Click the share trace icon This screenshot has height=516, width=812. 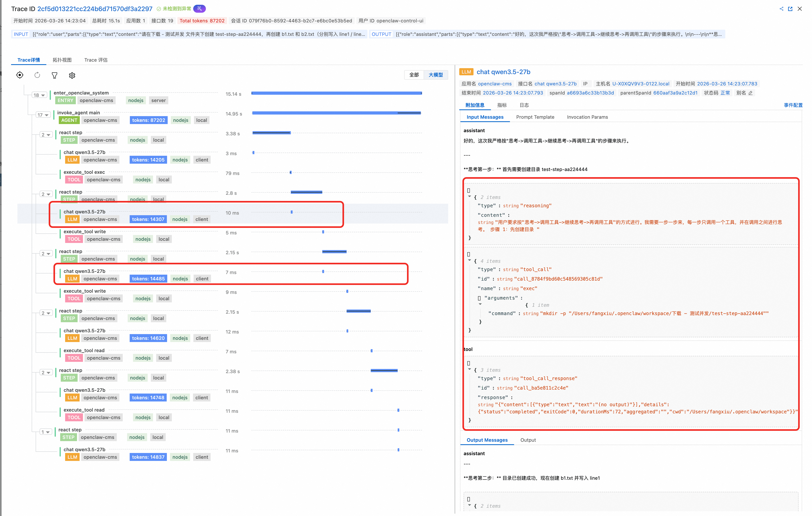click(x=781, y=9)
